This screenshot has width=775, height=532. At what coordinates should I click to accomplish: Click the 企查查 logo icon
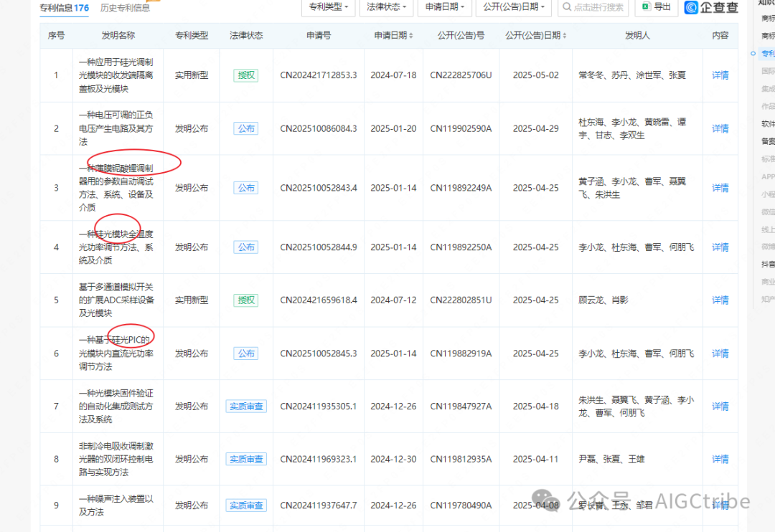tap(691, 7)
